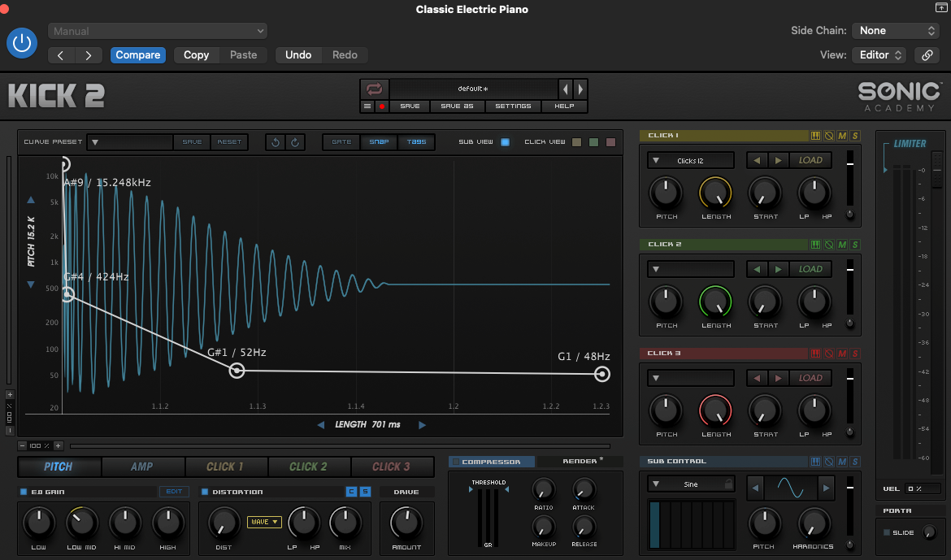Solo the Sub Control section

click(x=855, y=462)
